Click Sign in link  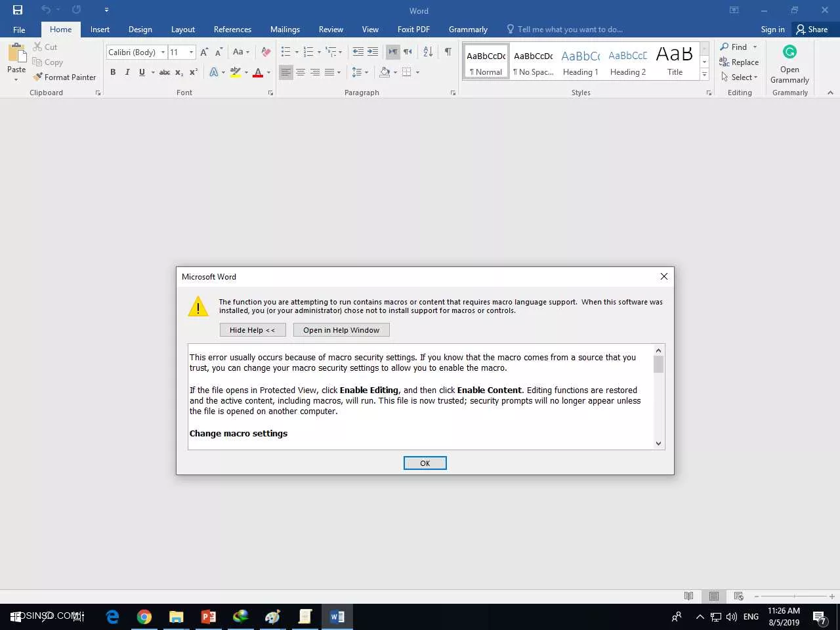tap(772, 30)
